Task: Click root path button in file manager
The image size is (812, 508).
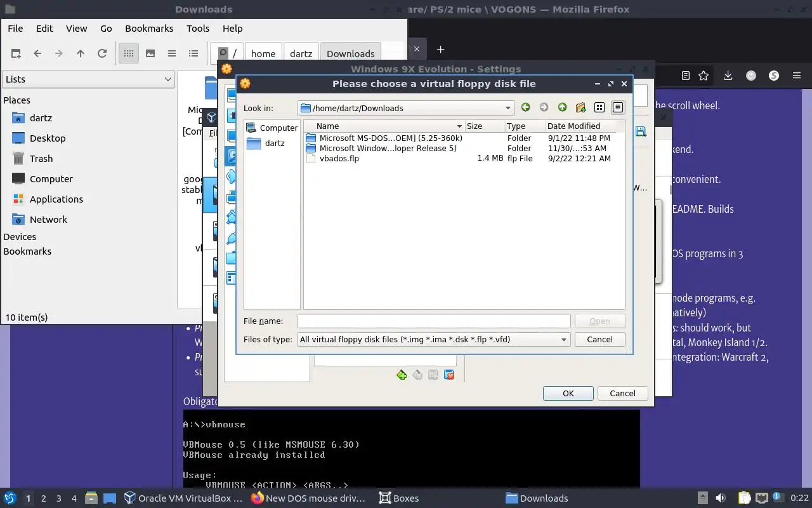Action: [227, 54]
